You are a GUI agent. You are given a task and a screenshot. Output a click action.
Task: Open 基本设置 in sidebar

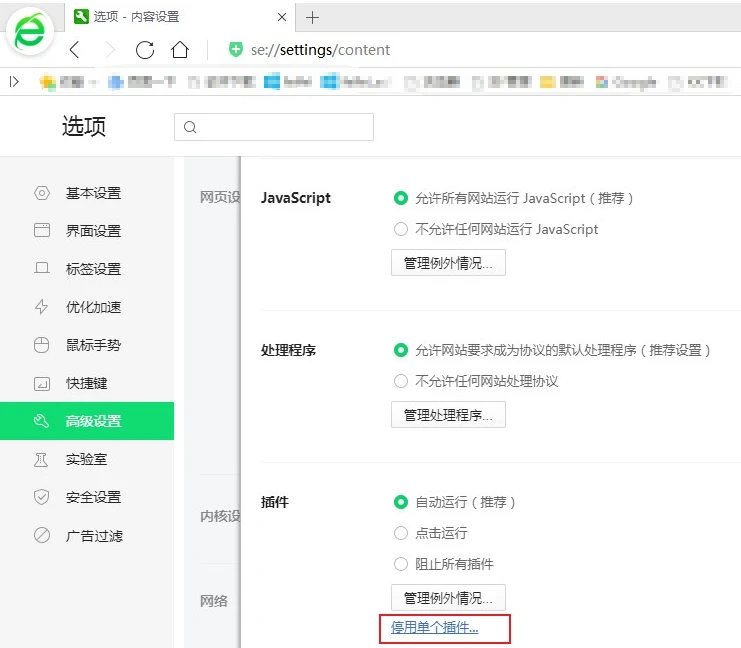(87, 193)
